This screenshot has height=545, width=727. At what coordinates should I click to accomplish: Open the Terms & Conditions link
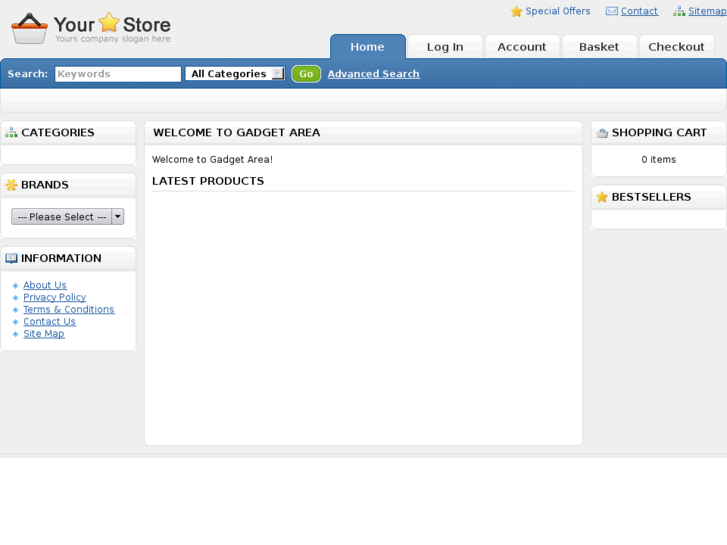69,309
